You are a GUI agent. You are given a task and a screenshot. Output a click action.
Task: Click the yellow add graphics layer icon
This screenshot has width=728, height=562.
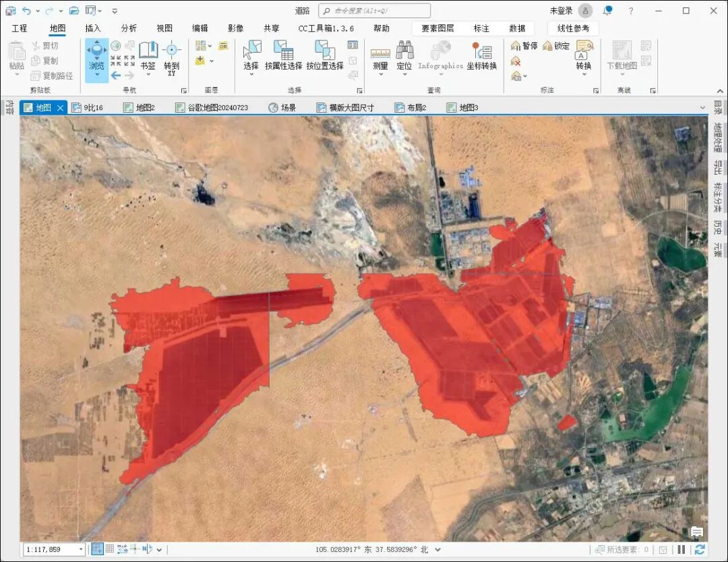(223, 46)
